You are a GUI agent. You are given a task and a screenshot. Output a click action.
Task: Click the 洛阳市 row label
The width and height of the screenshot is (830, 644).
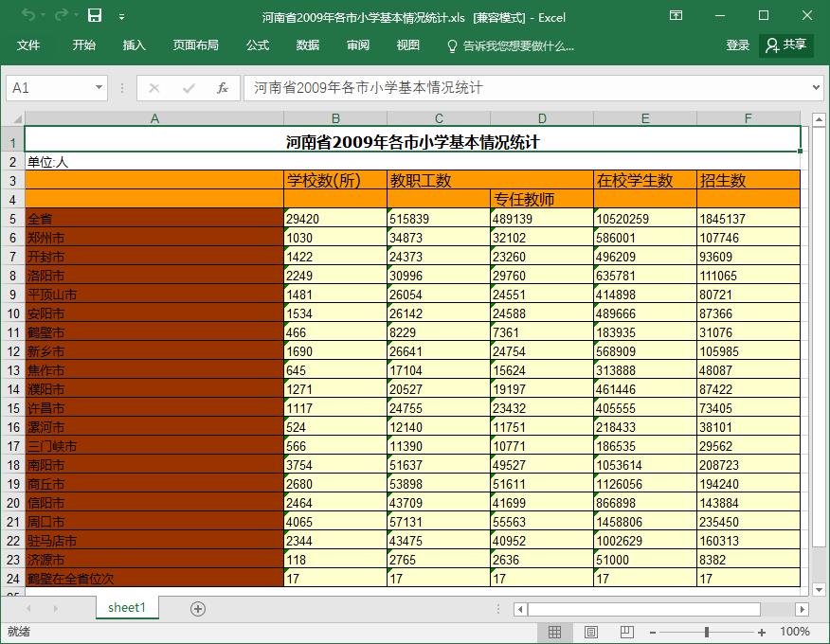coord(154,276)
